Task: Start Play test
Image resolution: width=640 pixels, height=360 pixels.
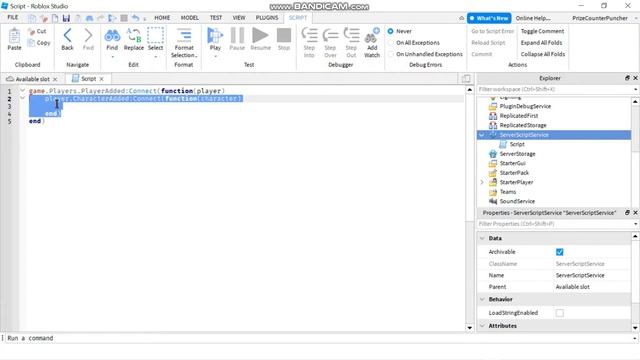Action: coord(215,36)
